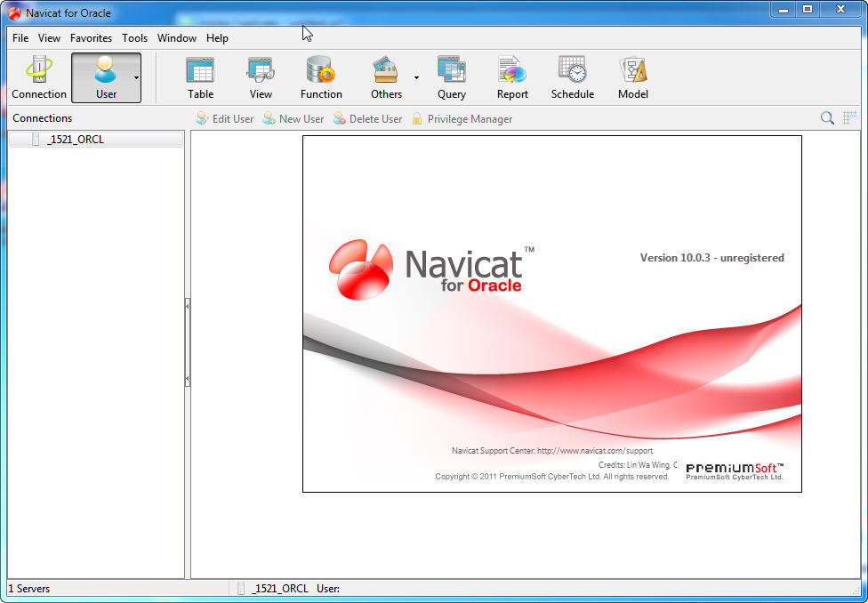The image size is (868, 603).
Task: Close the Navicat for Oracle window
Action: click(840, 10)
